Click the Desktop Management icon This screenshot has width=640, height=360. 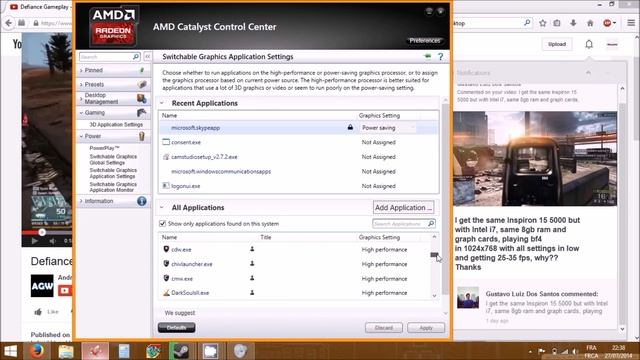[142, 98]
